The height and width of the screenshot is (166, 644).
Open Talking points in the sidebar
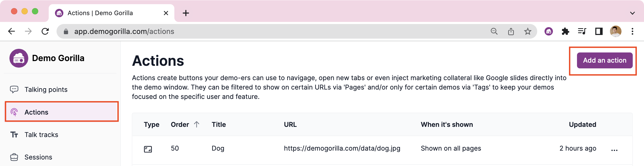[46, 90]
